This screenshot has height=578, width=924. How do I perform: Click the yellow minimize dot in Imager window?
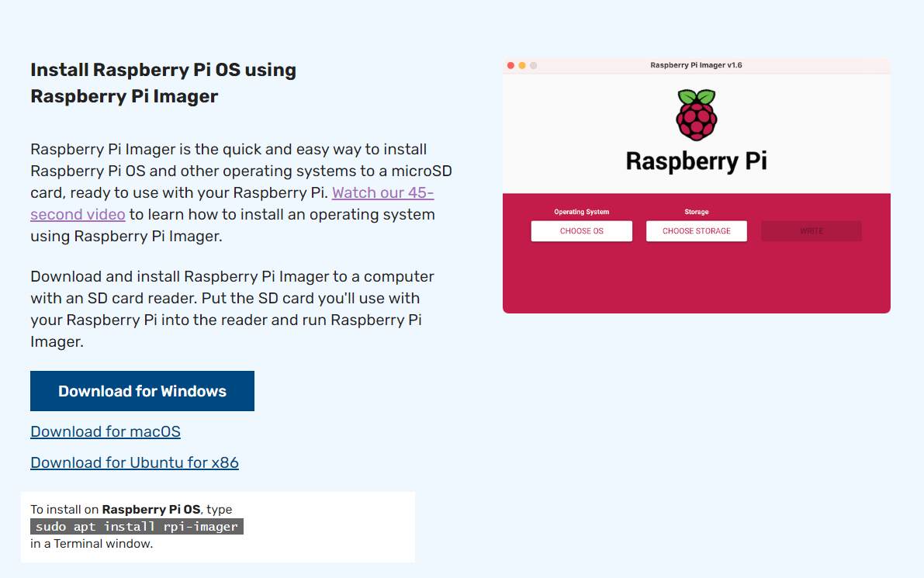click(x=522, y=66)
